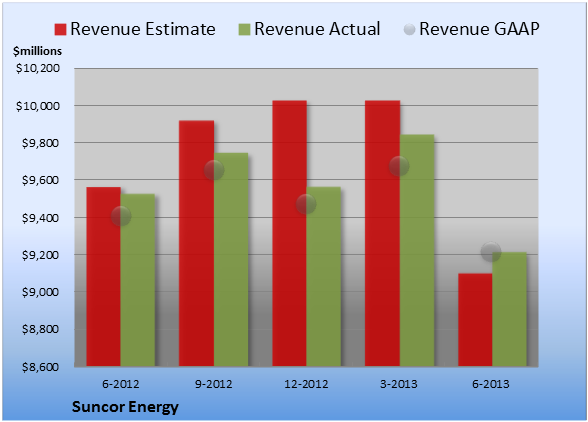This screenshot has width=588, height=422.
Task: Click the green Revenue Actual legend swatch
Action: 244,29
